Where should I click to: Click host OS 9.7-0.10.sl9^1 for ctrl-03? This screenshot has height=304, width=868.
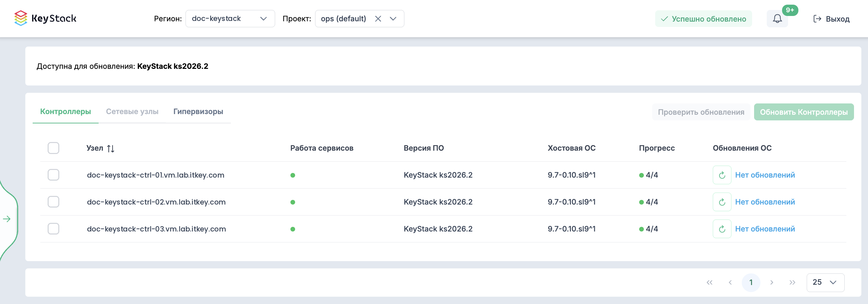coord(572,229)
